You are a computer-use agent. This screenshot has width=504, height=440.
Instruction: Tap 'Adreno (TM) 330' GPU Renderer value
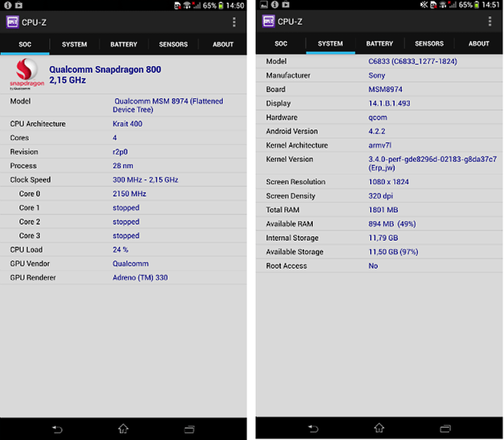(x=140, y=278)
